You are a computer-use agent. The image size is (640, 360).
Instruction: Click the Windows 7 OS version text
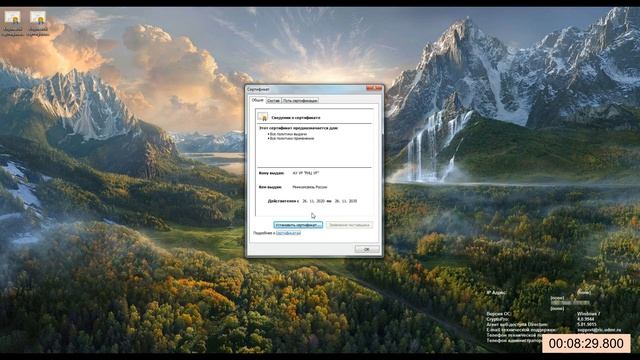(588, 314)
